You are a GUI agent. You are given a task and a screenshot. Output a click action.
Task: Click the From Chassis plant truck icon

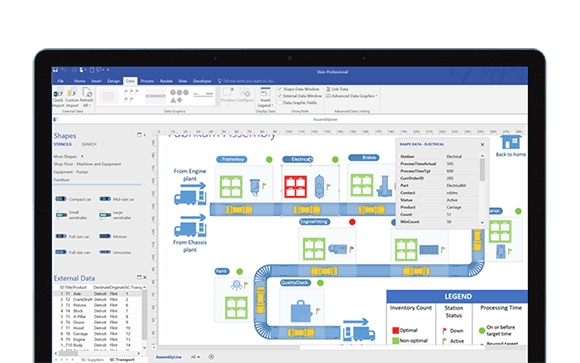(190, 229)
